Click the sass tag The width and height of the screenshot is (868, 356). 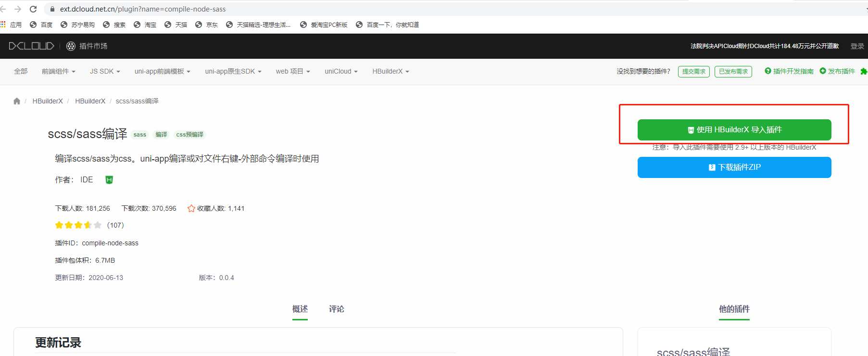pos(140,135)
